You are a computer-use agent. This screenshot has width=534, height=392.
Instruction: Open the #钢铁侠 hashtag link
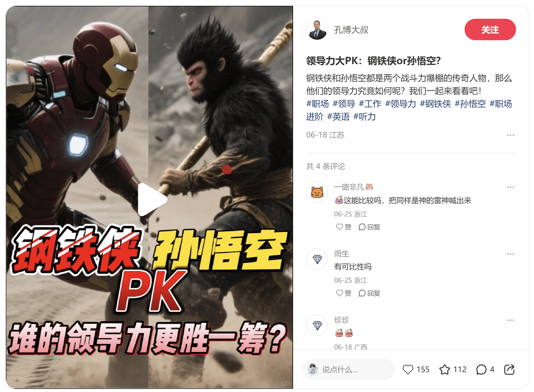[x=435, y=104]
